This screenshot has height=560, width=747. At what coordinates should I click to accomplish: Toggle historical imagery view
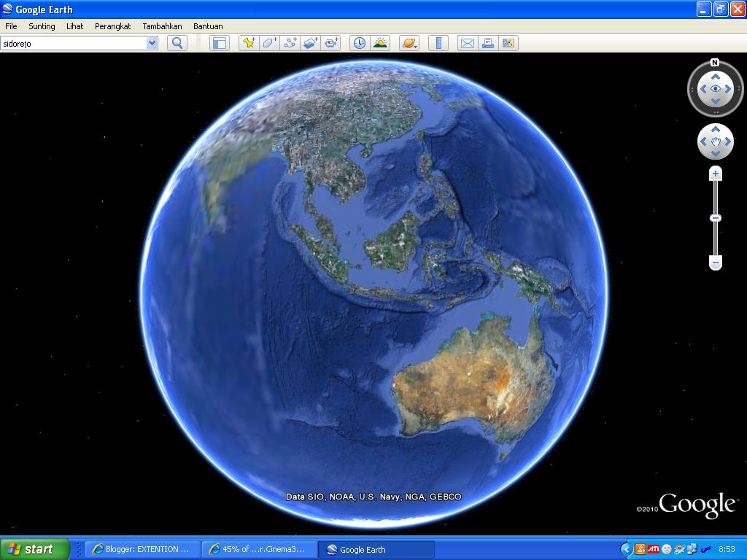click(358, 43)
